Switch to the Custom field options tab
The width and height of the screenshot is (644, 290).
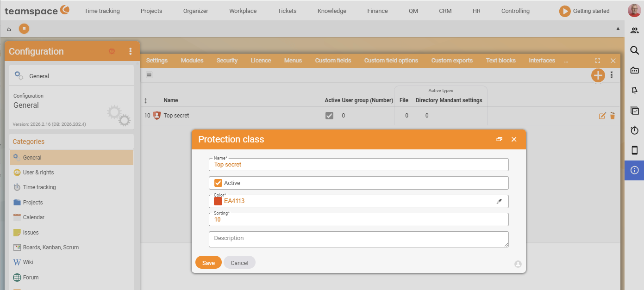[391, 61]
